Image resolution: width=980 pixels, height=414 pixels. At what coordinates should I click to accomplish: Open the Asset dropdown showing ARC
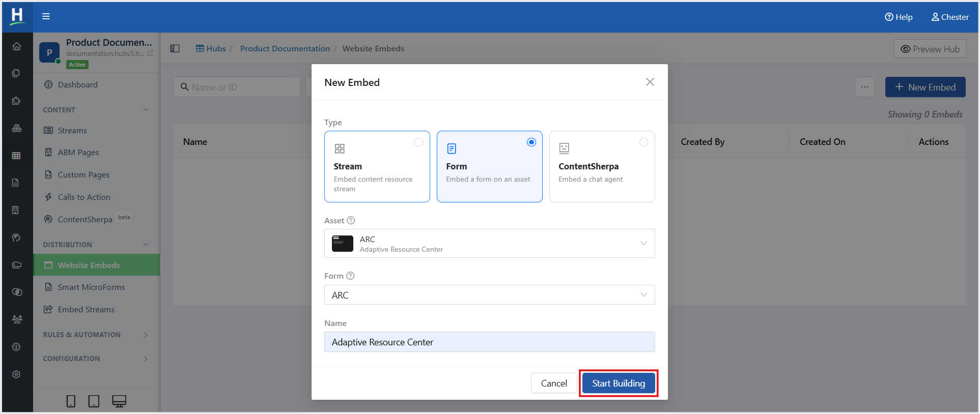coord(490,244)
